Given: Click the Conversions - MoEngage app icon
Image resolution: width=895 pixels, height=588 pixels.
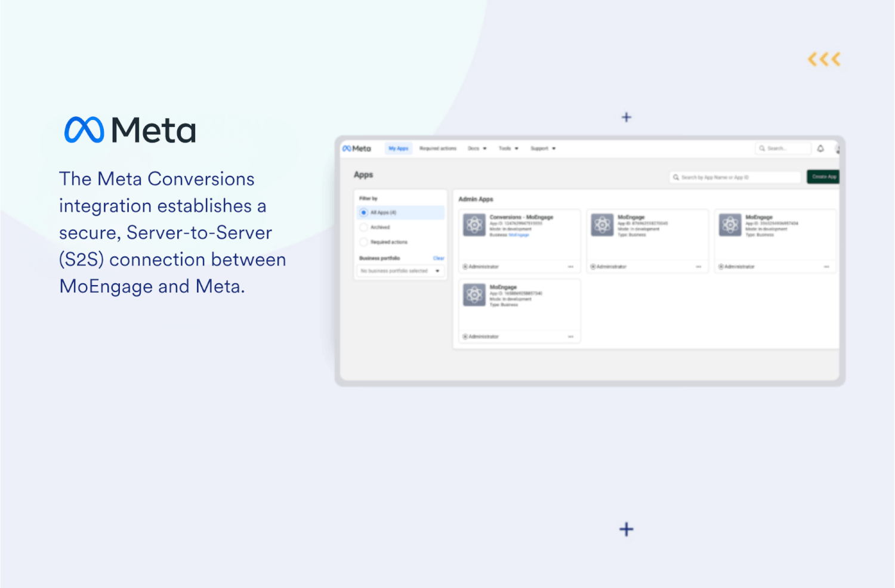Looking at the screenshot, I should [474, 224].
